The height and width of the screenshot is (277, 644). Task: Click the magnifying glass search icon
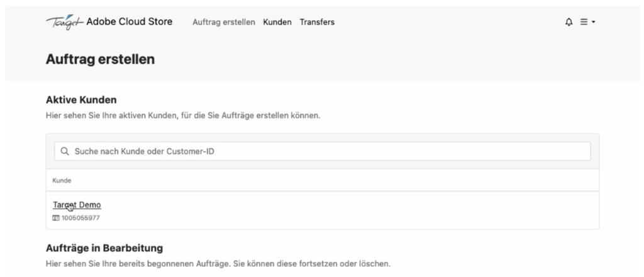coord(64,151)
